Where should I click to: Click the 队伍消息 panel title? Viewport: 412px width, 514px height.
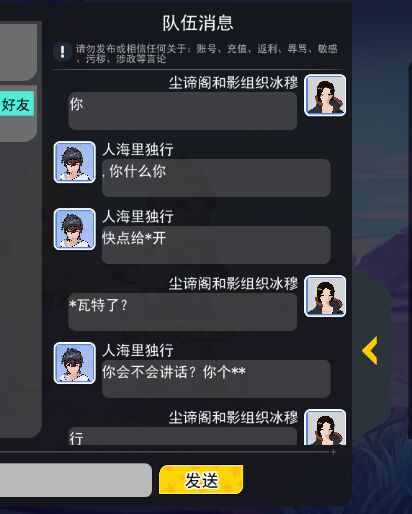click(x=198, y=23)
